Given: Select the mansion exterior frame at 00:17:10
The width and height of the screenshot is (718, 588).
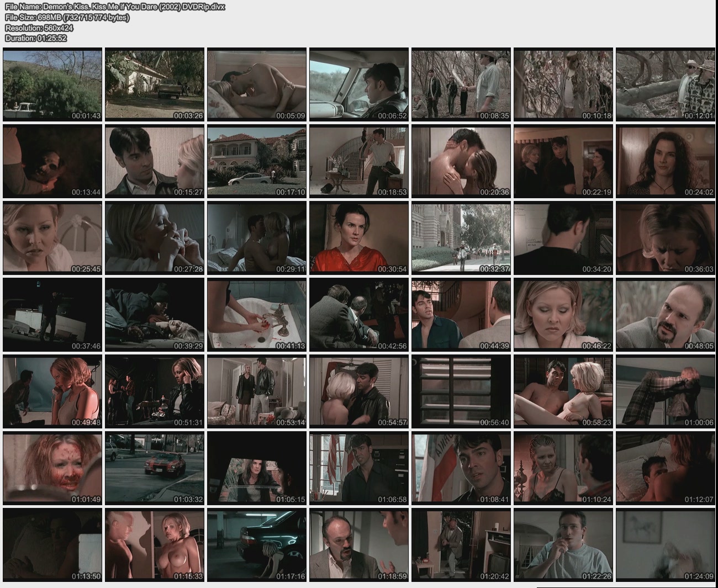Looking at the screenshot, I should (257, 161).
